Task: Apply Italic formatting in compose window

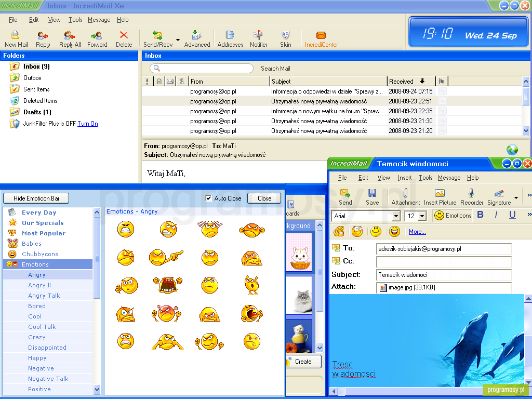Action: [x=496, y=215]
